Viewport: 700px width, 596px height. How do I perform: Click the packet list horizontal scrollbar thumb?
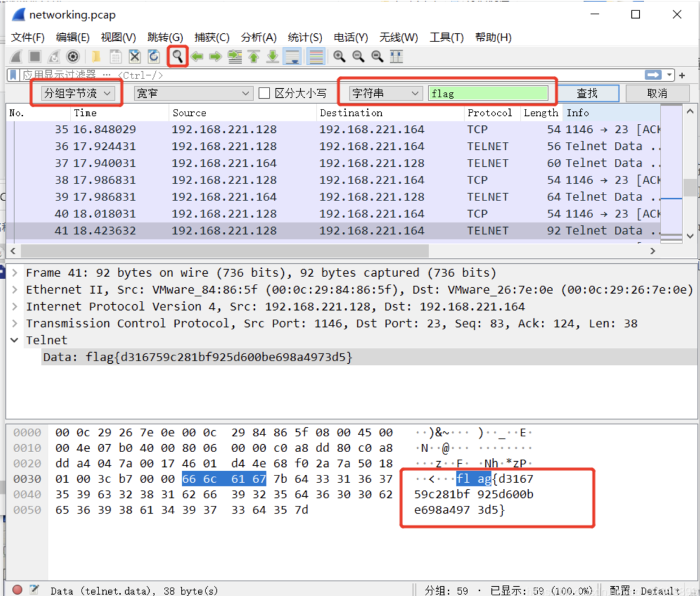pos(224,251)
